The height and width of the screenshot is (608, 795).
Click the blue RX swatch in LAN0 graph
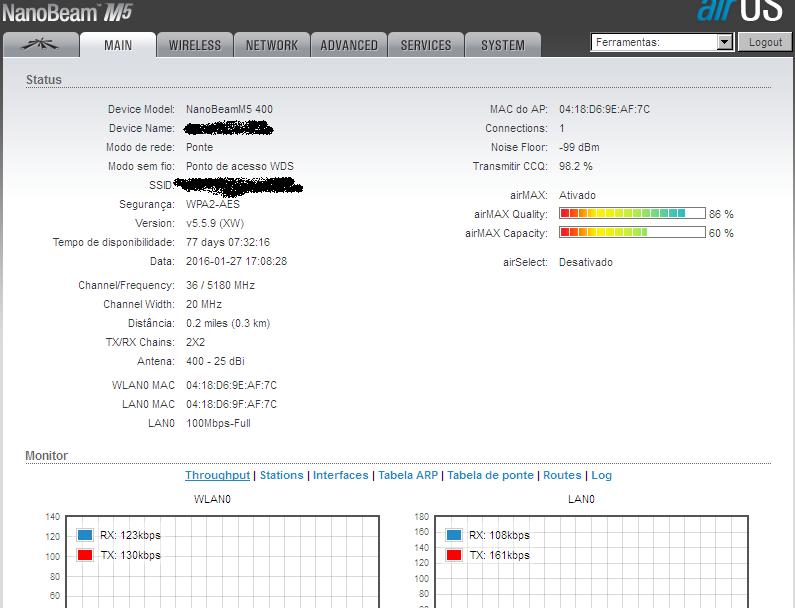pyautogui.click(x=454, y=534)
